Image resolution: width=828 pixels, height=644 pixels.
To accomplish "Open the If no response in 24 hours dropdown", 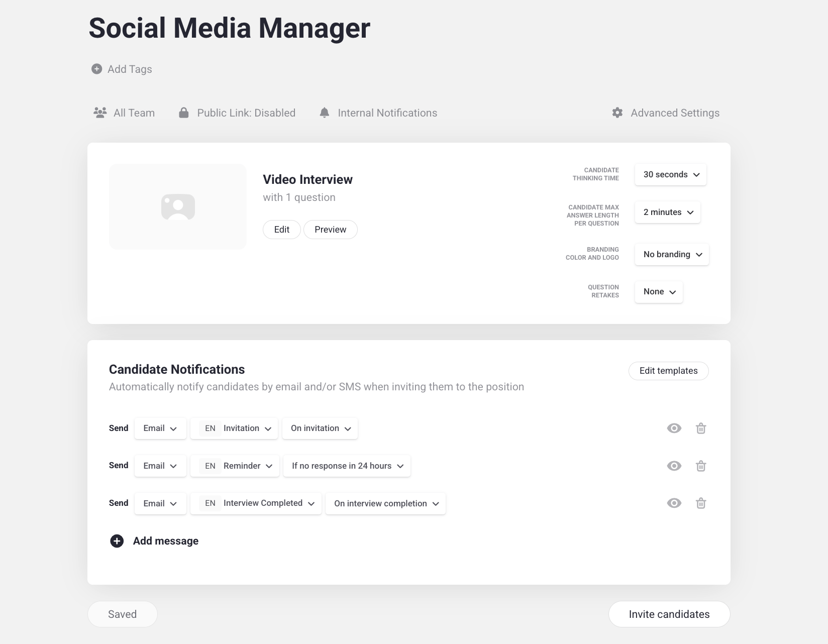I will (x=347, y=466).
